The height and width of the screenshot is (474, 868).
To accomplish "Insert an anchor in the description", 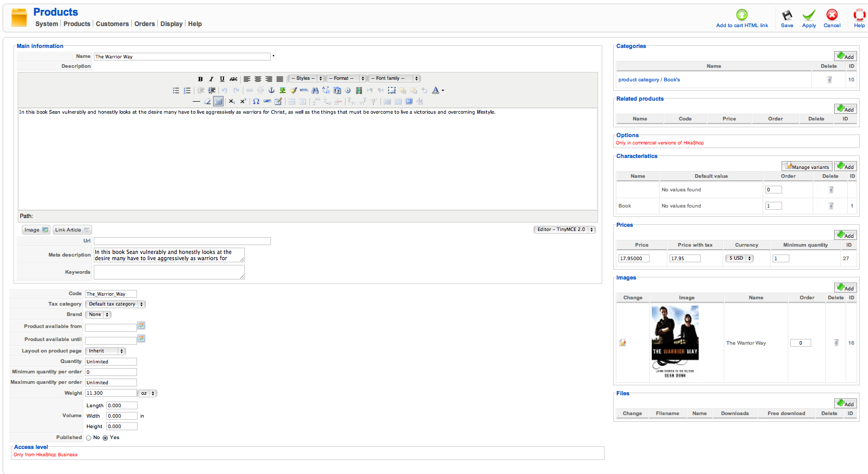I will 271,90.
